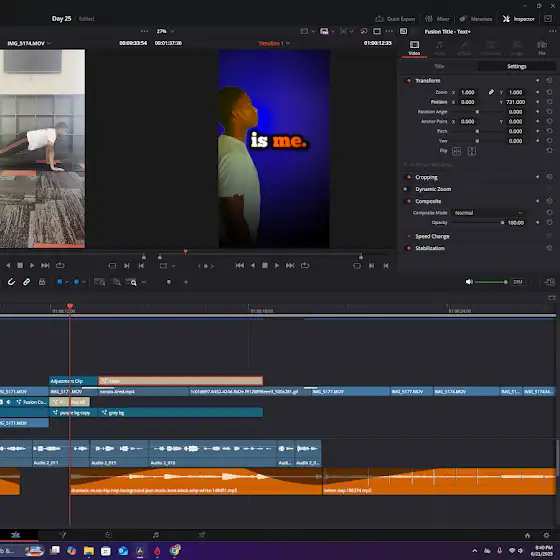Adjust the timeline zoom slider handle
The height and width of the screenshot is (560, 560).
[x=169, y=282]
